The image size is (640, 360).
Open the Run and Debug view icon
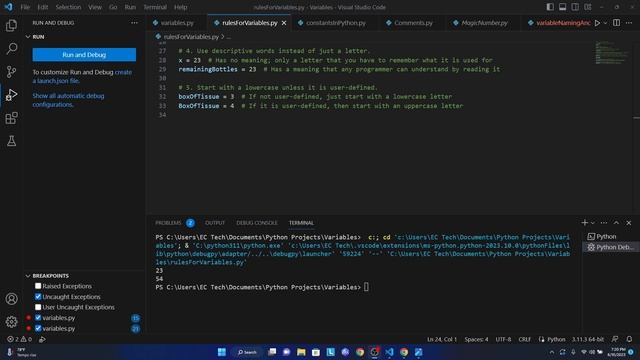point(11,95)
